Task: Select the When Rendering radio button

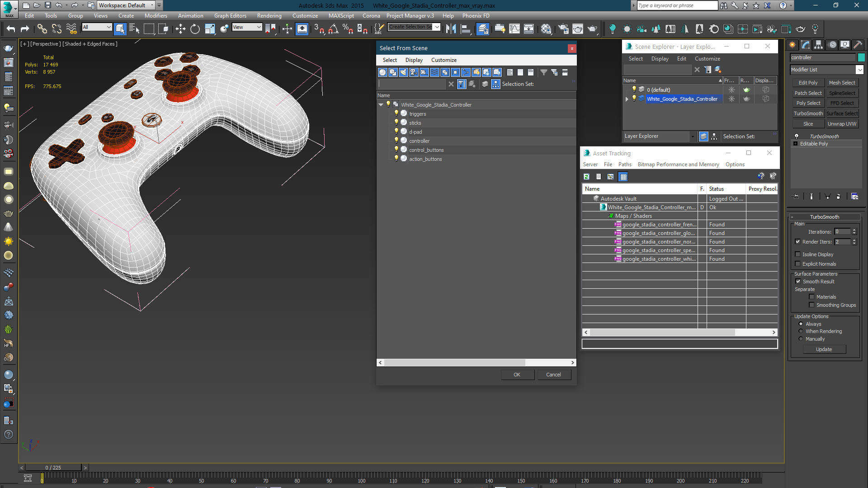Action: pos(801,331)
